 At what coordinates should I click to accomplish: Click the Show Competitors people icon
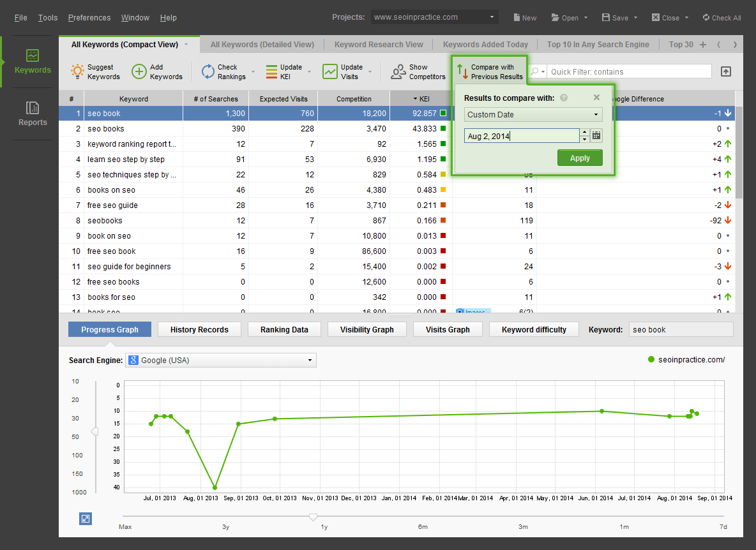point(398,71)
